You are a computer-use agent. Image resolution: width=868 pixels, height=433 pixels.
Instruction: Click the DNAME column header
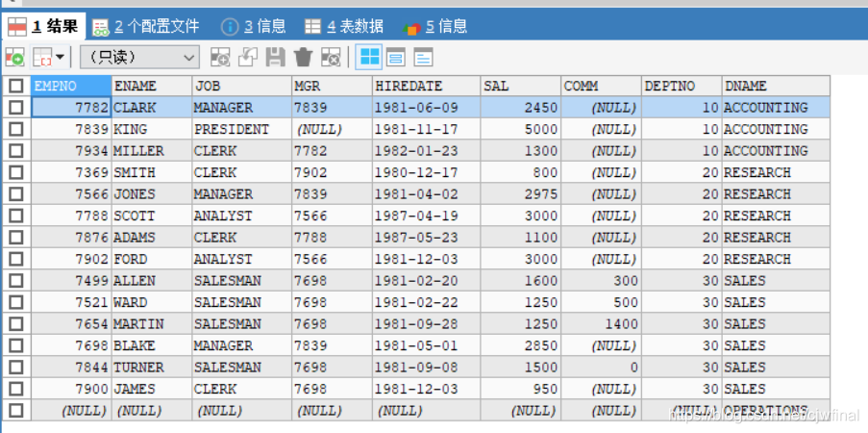[x=776, y=86]
